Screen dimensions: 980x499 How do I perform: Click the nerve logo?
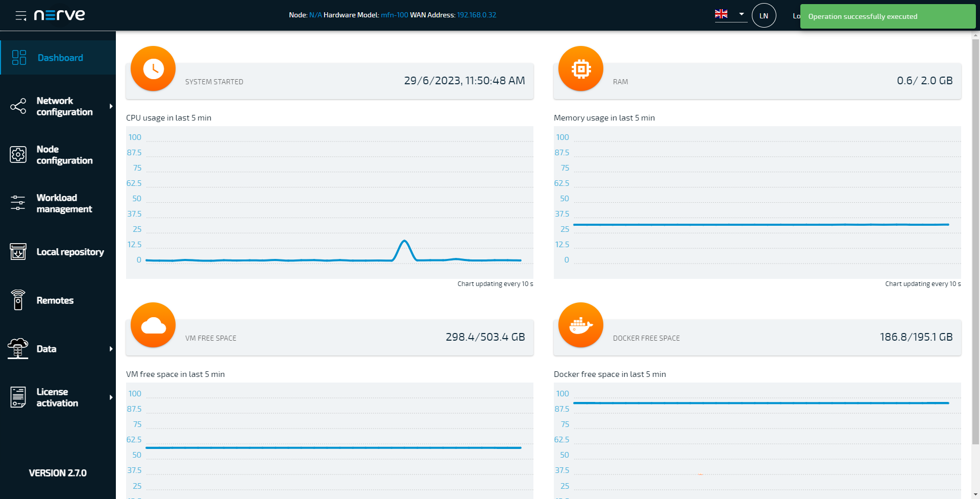pos(60,15)
